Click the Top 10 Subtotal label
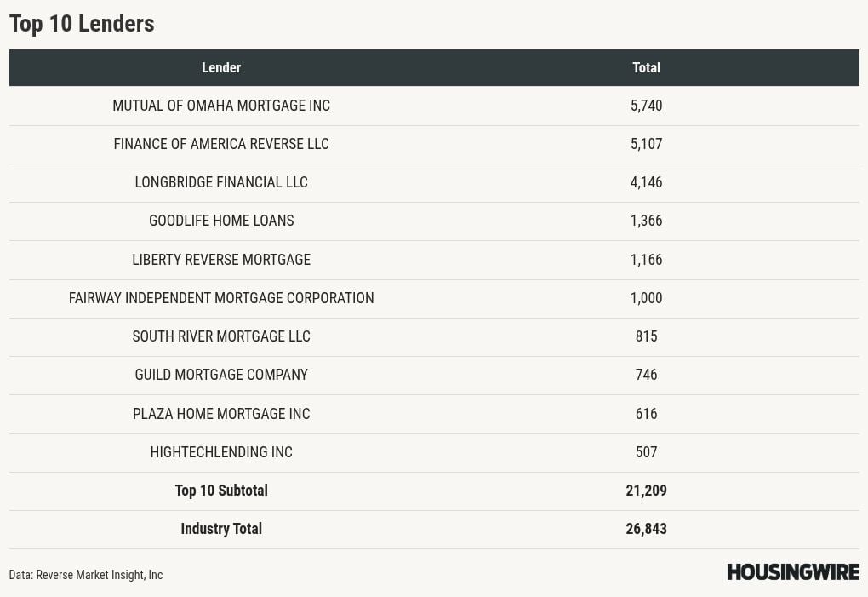 (221, 491)
